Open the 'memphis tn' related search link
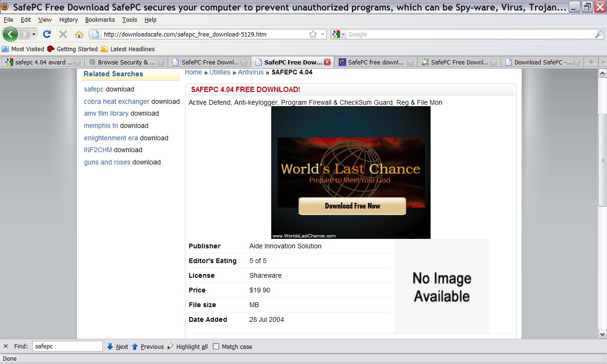This screenshot has height=364, width=607. pos(101,126)
